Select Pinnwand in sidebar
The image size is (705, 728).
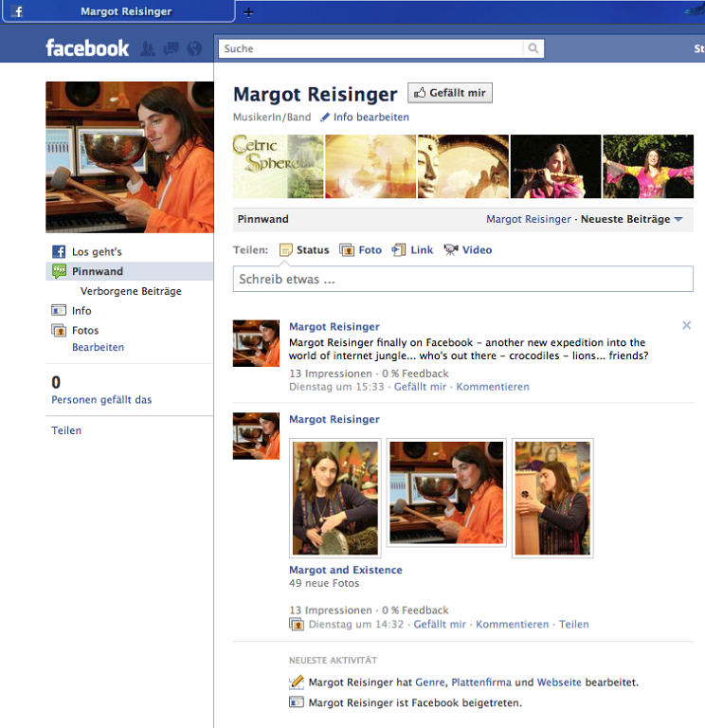(129, 271)
